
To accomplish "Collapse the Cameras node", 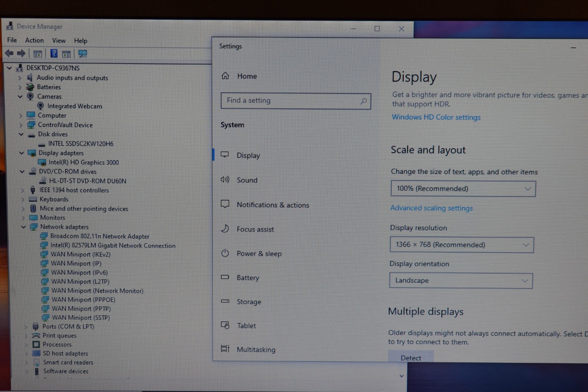I will click(20, 97).
